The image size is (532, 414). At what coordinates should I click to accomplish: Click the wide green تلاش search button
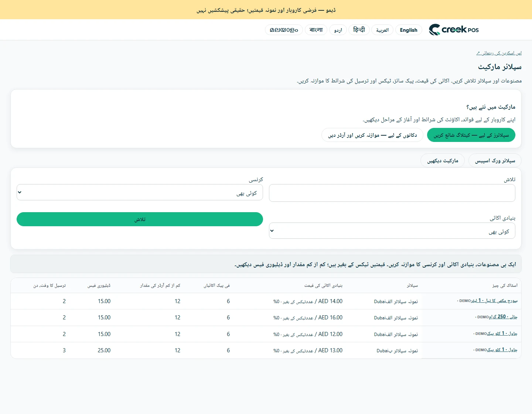[x=140, y=219]
